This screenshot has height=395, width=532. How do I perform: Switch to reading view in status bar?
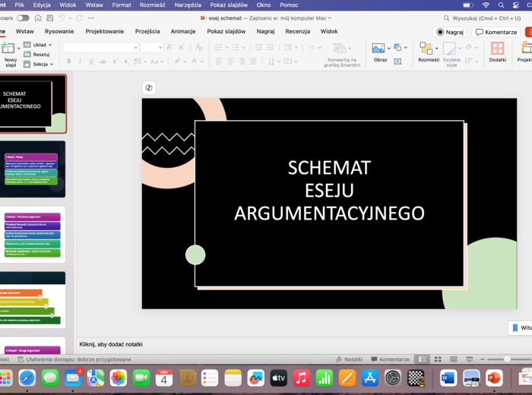(x=454, y=359)
